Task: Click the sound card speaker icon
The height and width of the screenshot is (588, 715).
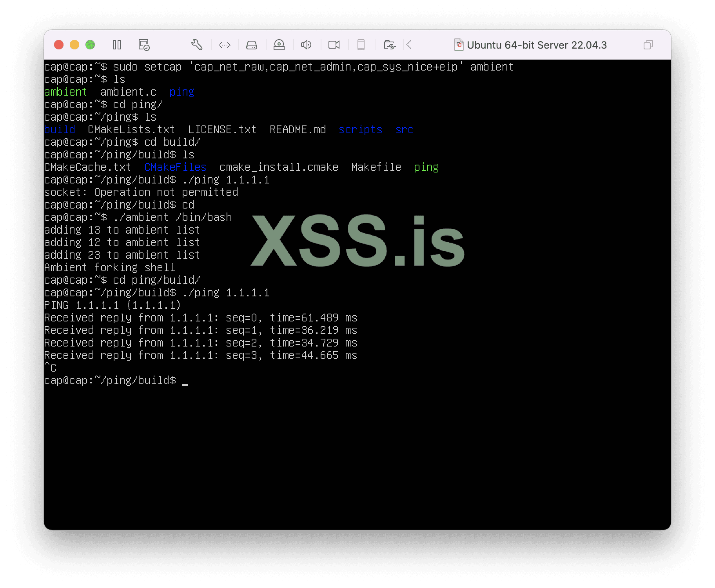Action: point(306,45)
